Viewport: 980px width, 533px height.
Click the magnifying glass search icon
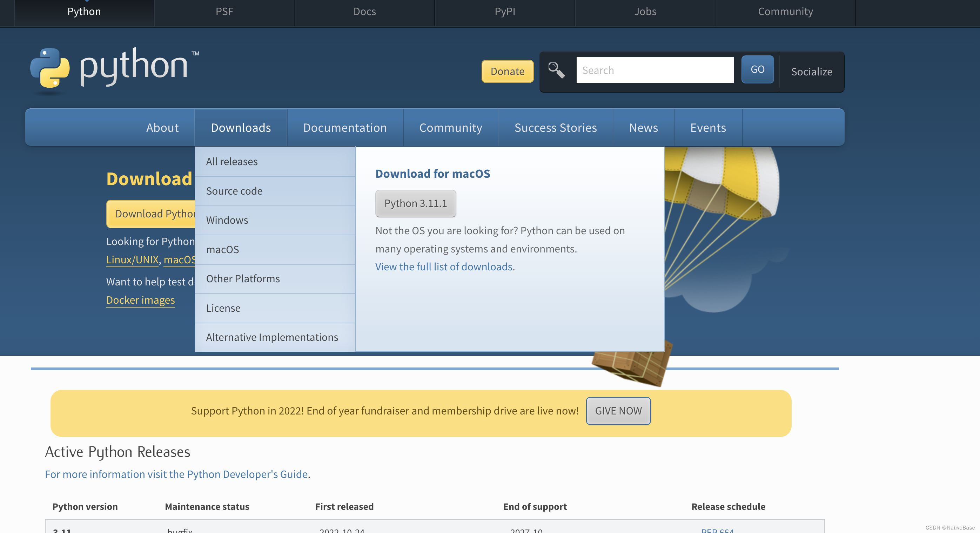tap(556, 70)
